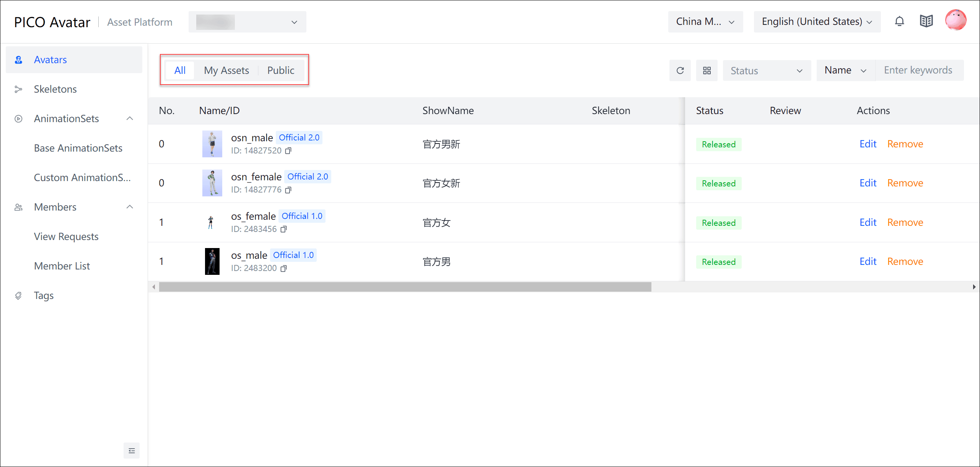980x467 pixels.
Task: Click the horizontal table scrollbar thumb
Action: tap(405, 287)
